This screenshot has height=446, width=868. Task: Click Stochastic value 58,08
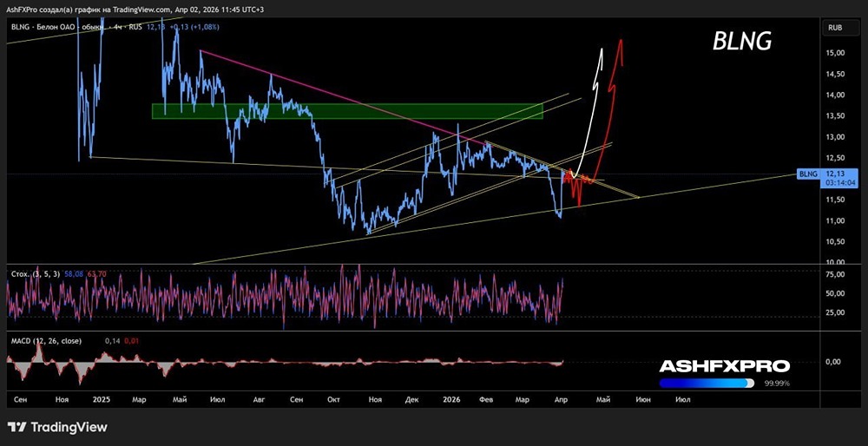(74, 273)
